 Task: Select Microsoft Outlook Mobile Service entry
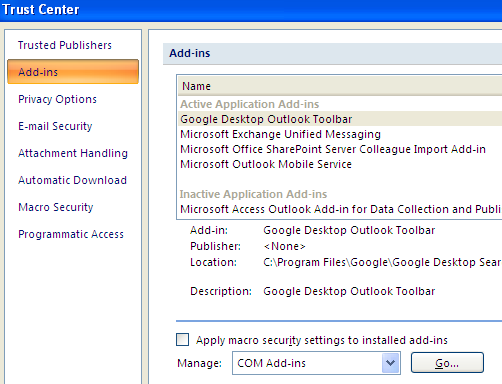[x=340, y=164]
